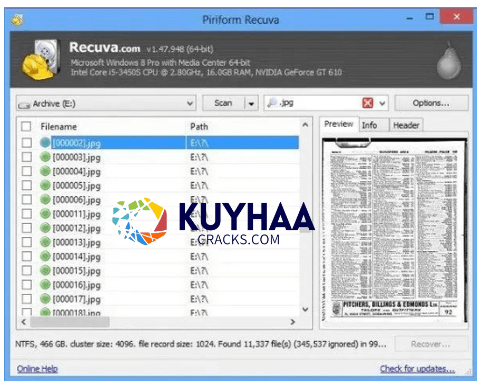Expand the filter box dropdown arrow
Viewport: 484px width, 386px height.
382,103
